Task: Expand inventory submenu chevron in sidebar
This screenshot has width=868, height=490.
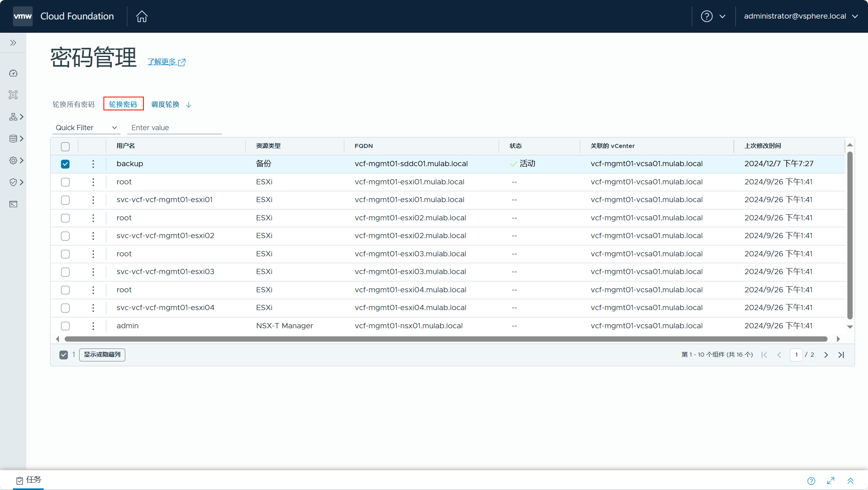Action: coord(22,117)
